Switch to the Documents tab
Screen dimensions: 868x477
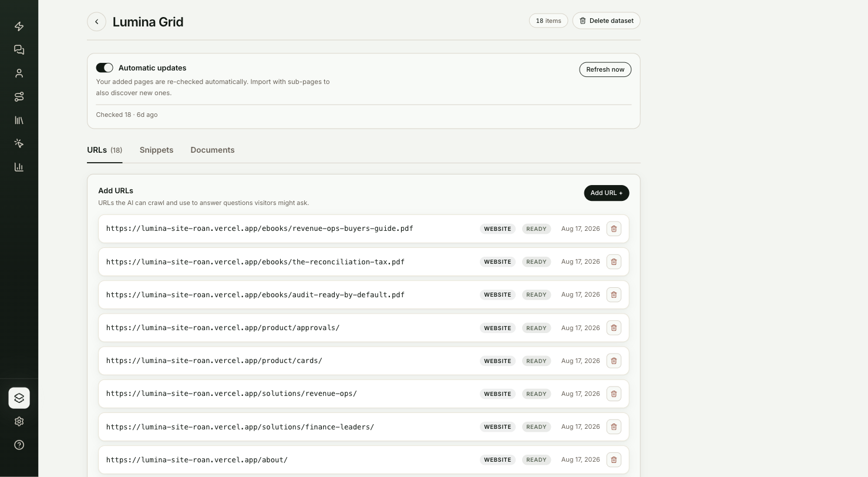(x=213, y=150)
